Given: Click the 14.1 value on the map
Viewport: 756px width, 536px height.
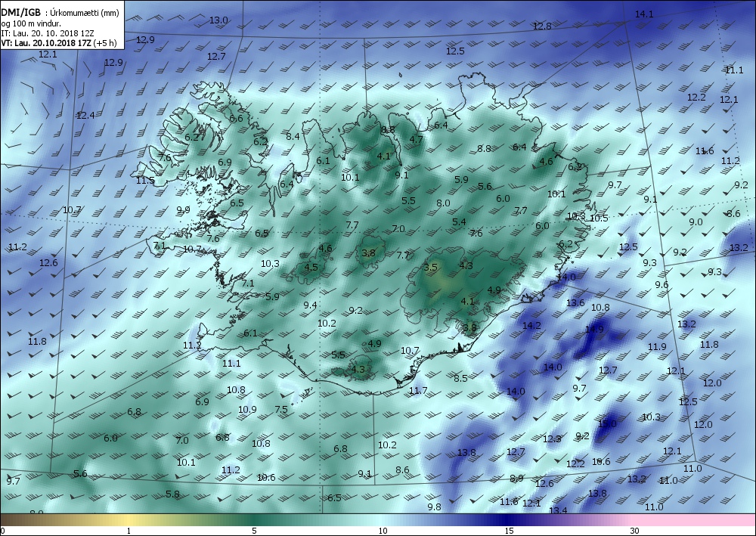Looking at the screenshot, I should click(643, 14).
